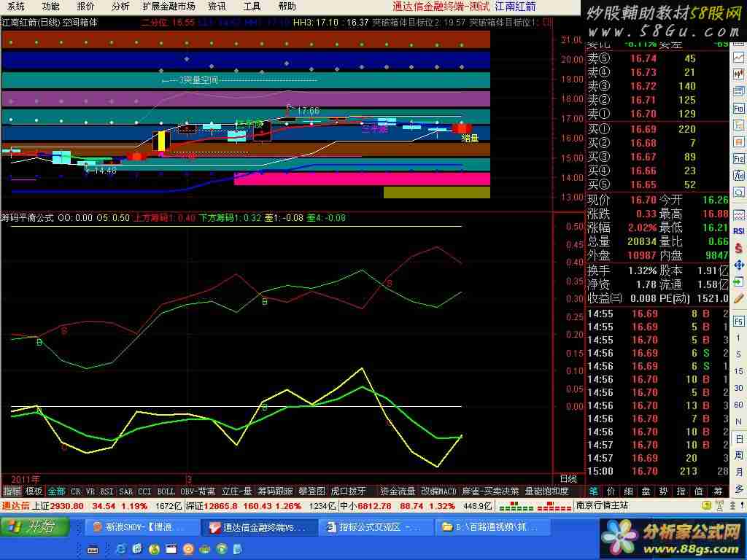Select the 周 weekly period button
Screen dimensions: 747x560
click(x=739, y=455)
